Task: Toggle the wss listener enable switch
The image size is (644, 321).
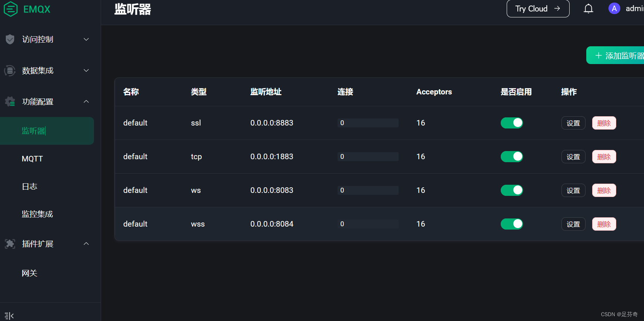Action: (x=512, y=224)
